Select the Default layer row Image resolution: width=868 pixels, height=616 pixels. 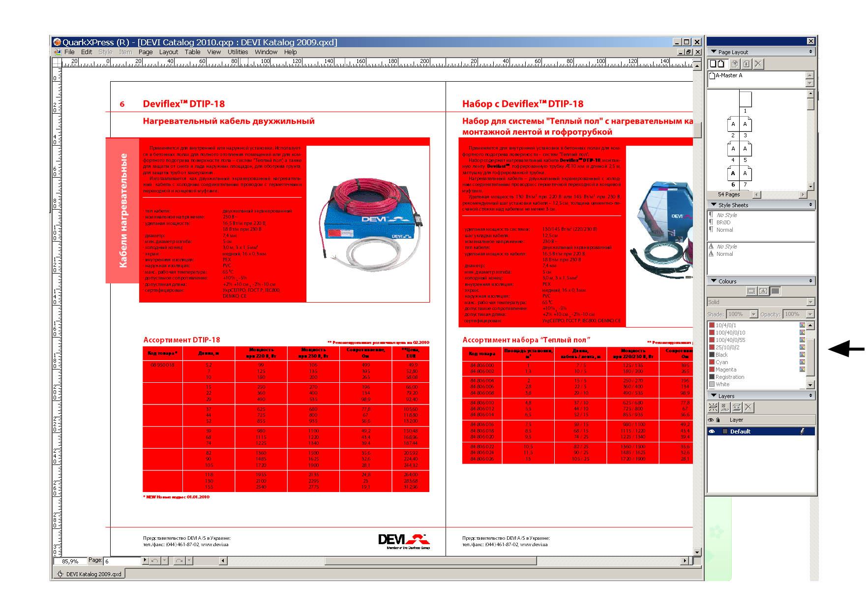[x=761, y=431]
